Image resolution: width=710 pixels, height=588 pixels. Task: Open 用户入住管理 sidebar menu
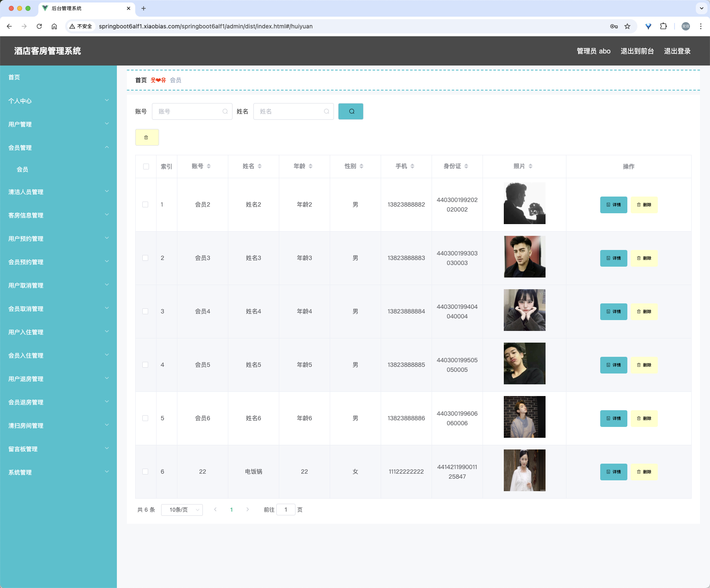click(58, 332)
